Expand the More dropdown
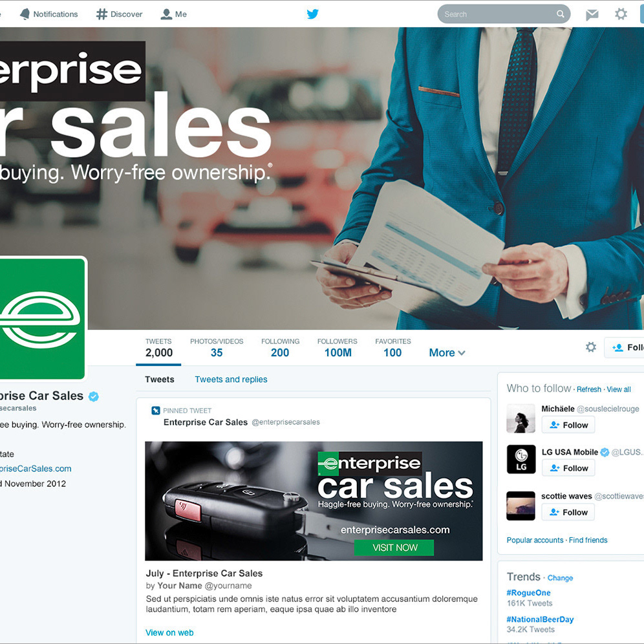 pos(447,352)
